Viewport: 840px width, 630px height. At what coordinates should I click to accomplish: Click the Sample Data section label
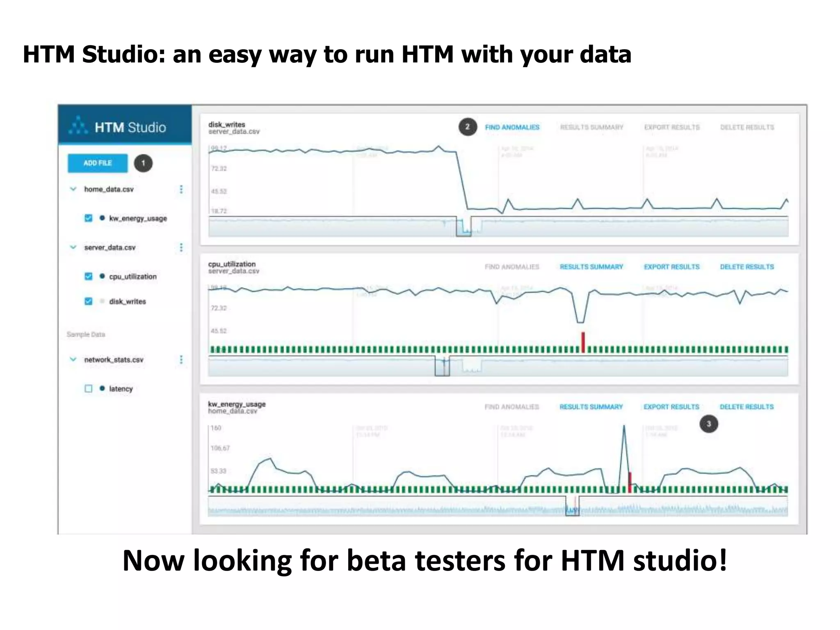(x=86, y=334)
